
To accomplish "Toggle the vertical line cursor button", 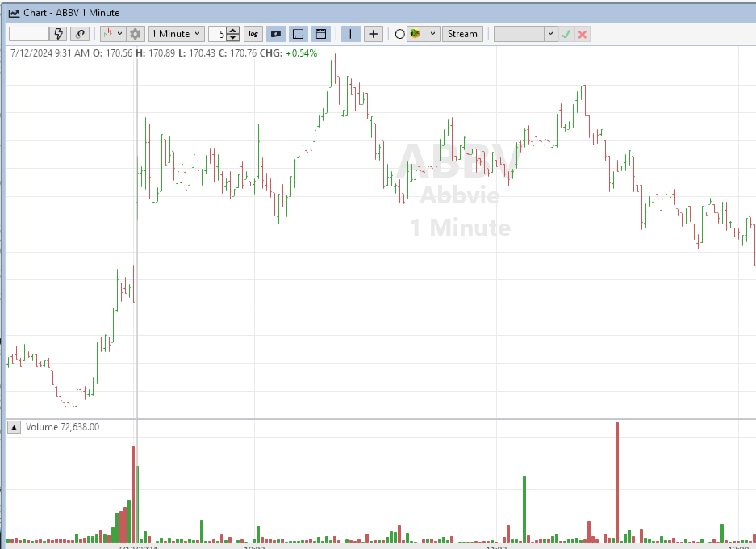I will tap(350, 34).
